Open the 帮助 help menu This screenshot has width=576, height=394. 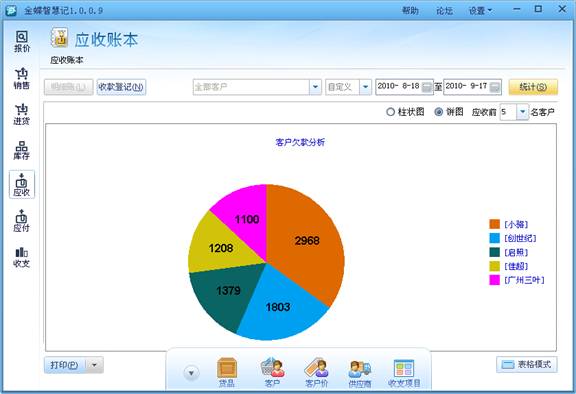410,11
